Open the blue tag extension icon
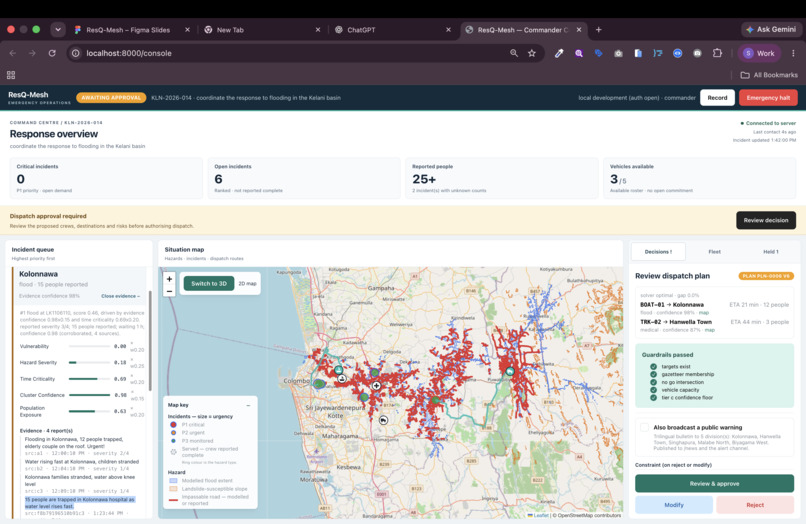The width and height of the screenshot is (806, 524). 598,53
